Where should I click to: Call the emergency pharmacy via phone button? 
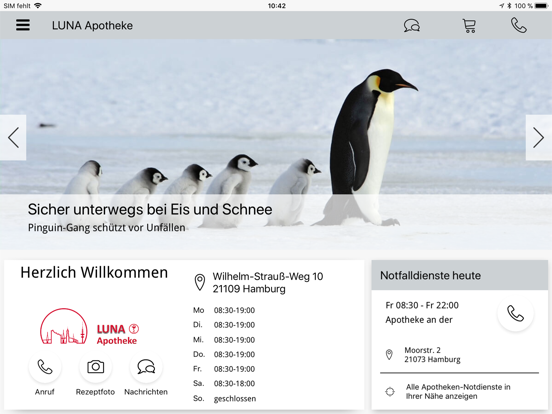[x=515, y=313]
